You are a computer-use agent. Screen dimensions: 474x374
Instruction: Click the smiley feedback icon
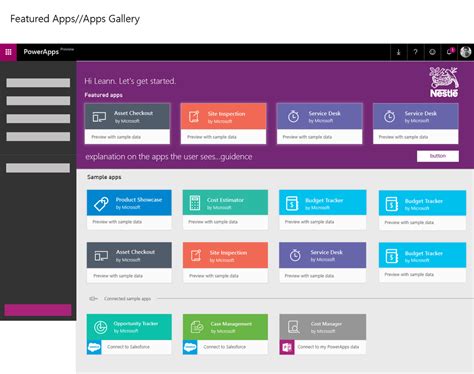point(432,52)
